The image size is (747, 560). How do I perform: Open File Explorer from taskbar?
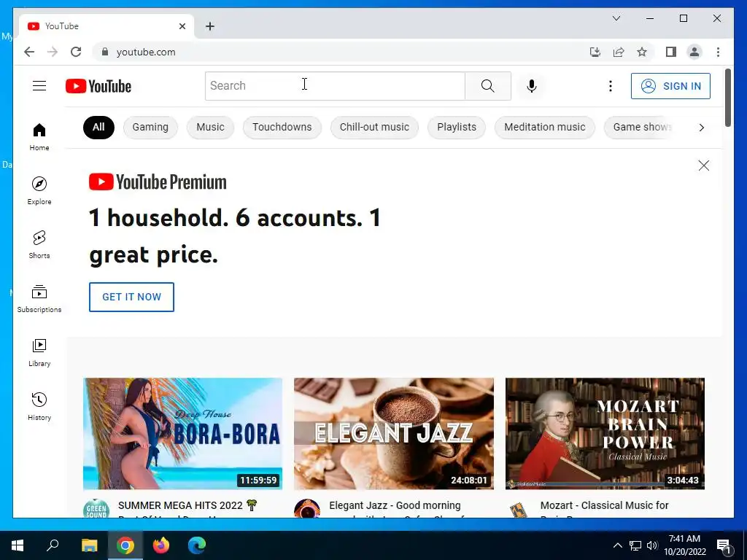89,545
